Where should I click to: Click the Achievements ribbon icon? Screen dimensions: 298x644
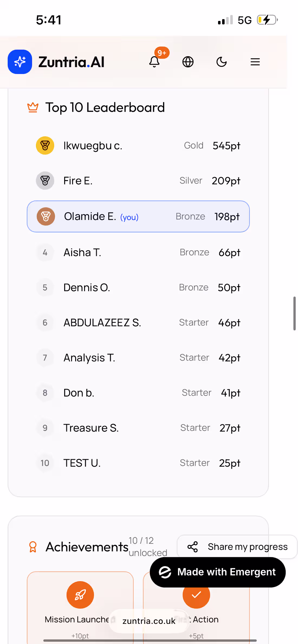pos(33,547)
